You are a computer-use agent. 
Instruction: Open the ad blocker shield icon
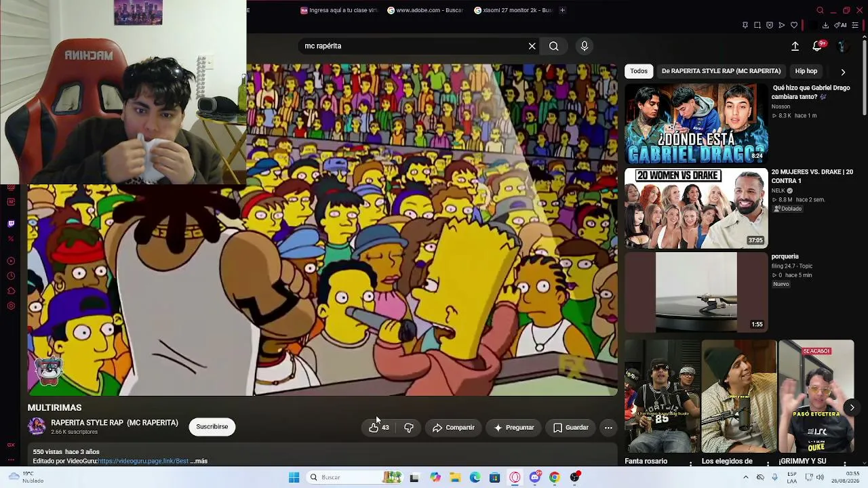pyautogui.click(x=770, y=25)
